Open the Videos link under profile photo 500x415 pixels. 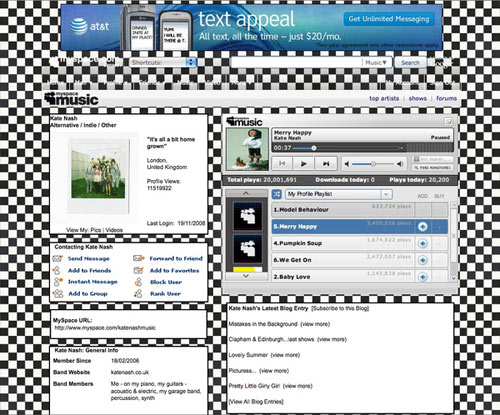(114, 230)
